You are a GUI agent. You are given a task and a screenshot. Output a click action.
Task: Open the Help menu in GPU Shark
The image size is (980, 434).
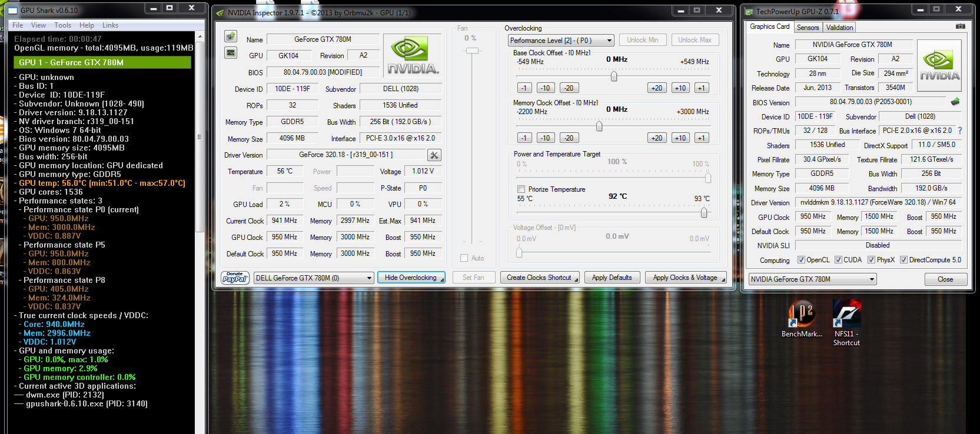point(87,25)
